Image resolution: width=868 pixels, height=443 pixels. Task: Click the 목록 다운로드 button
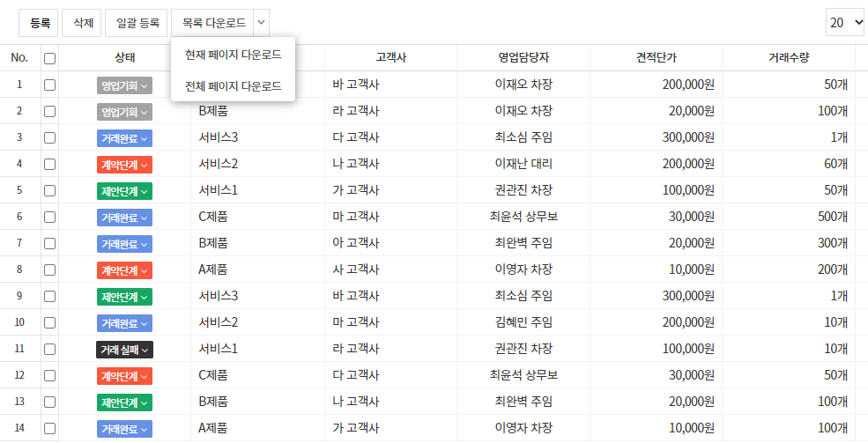tap(213, 23)
